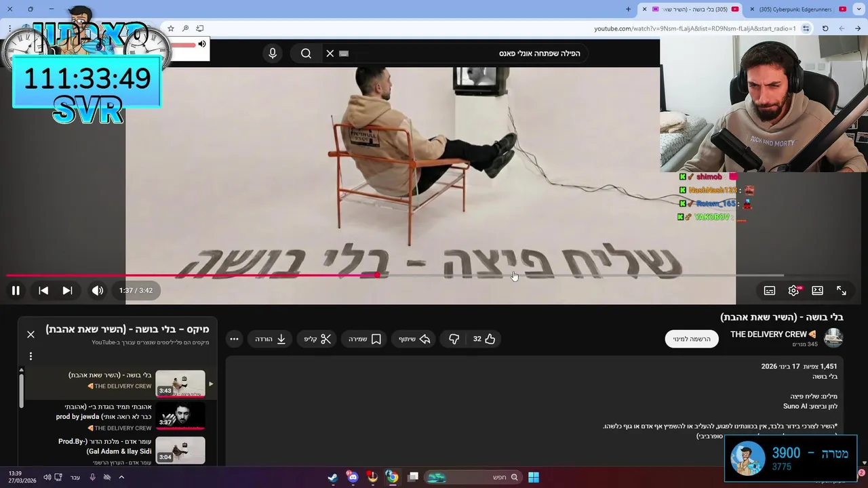Enter fullscreen mode
The width and height of the screenshot is (868, 488).
coord(842,290)
